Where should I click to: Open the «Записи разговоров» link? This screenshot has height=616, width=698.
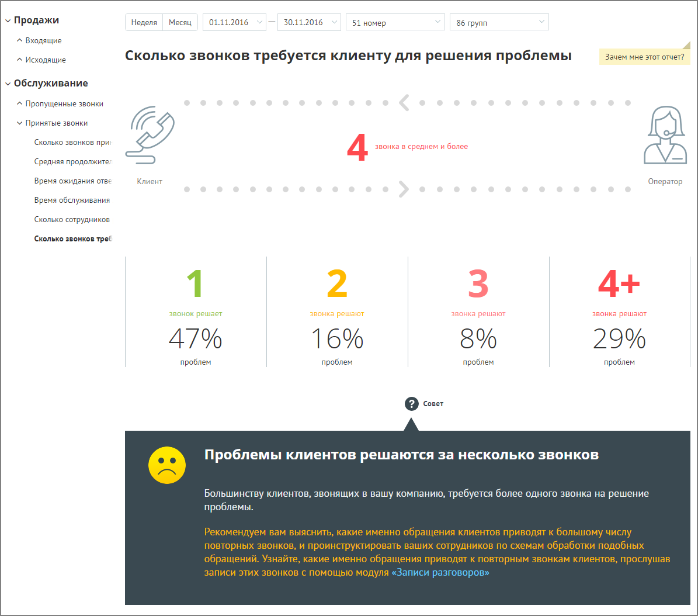[x=440, y=572]
